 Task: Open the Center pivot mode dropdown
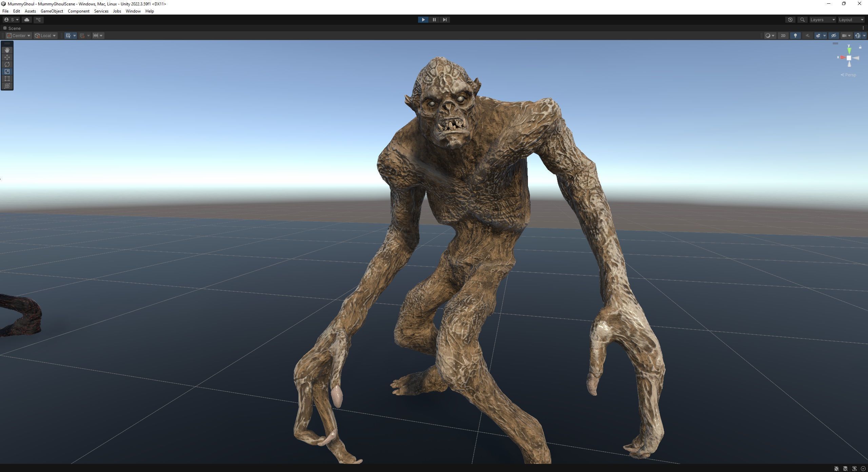[x=19, y=36]
